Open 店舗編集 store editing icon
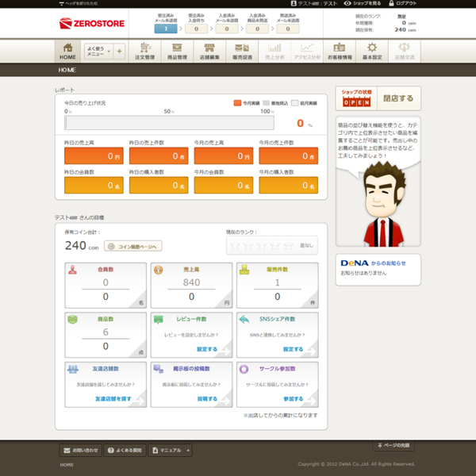 tap(209, 51)
